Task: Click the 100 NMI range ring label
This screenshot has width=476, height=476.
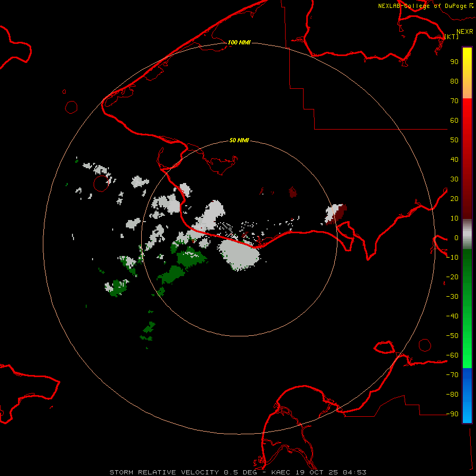Action: [x=239, y=42]
